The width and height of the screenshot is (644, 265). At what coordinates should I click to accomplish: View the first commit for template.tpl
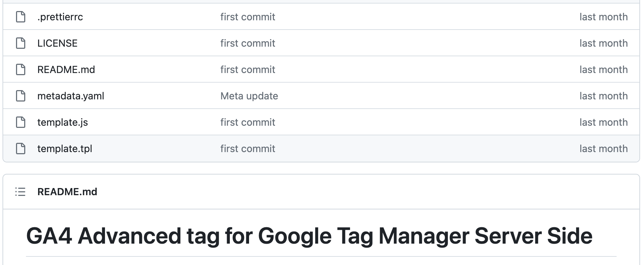[248, 149]
